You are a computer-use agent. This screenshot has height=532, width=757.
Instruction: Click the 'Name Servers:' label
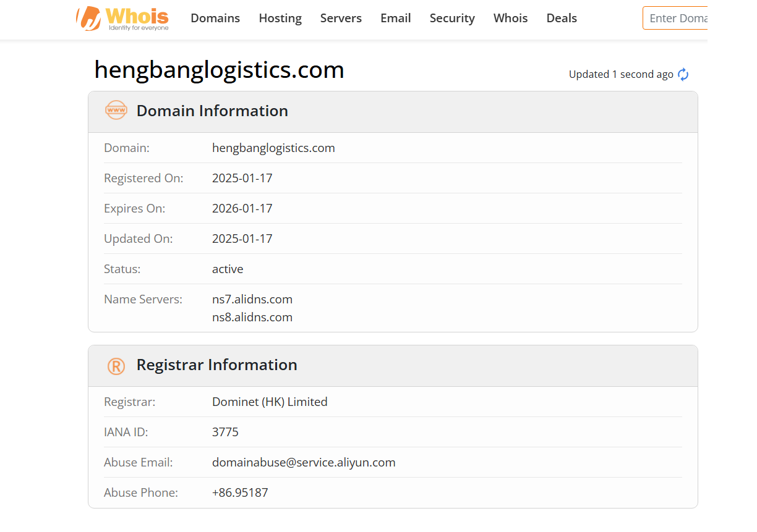(143, 299)
